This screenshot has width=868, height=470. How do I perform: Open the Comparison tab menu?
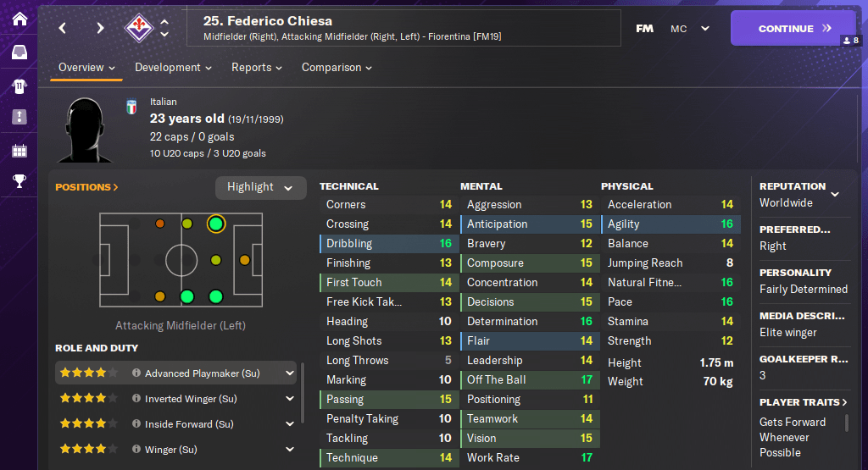[337, 68]
